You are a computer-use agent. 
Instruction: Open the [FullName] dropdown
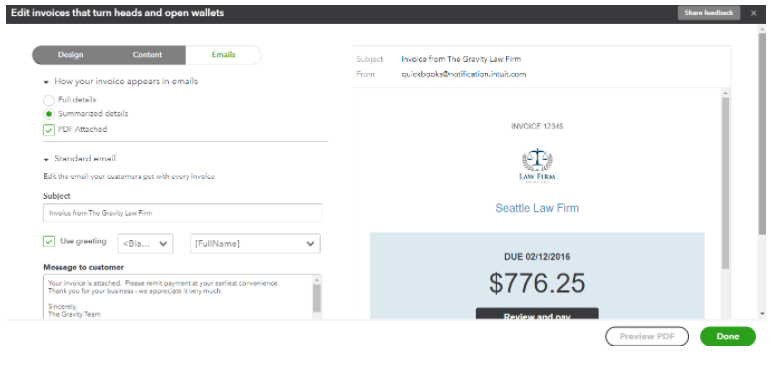coord(255,244)
